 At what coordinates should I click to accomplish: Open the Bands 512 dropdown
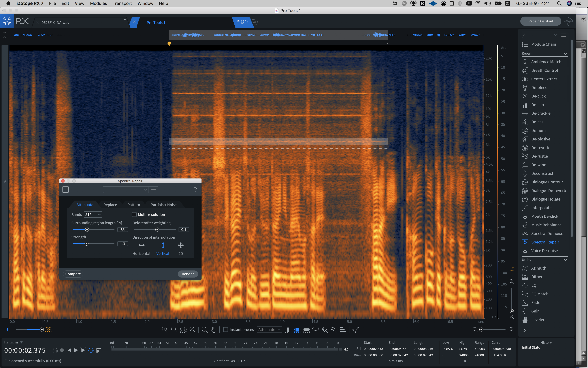[x=93, y=214]
